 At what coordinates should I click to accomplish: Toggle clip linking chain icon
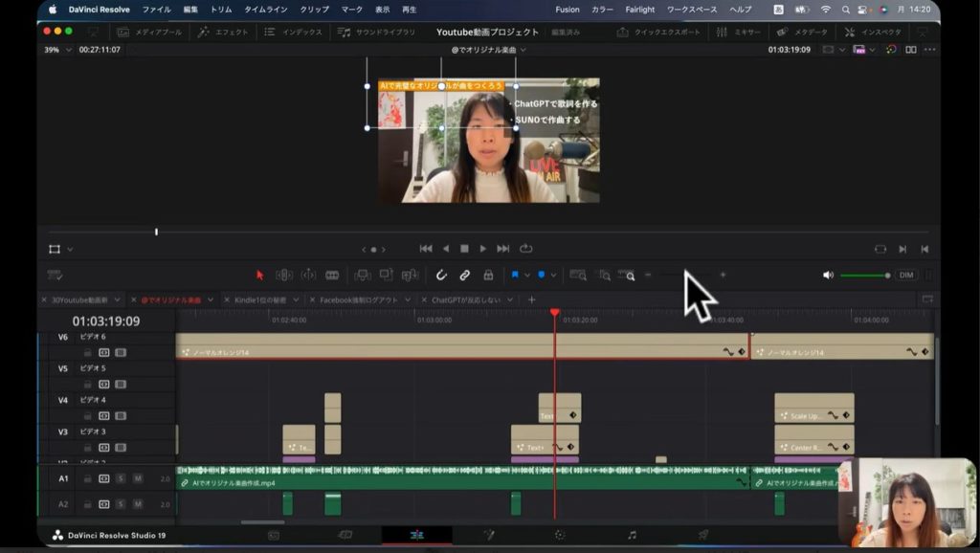[464, 275]
